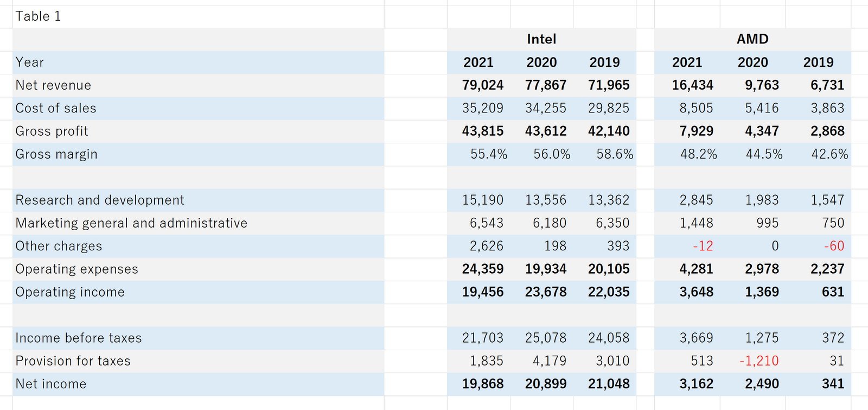The width and height of the screenshot is (868, 410).
Task: Select the "Other charges" row label
Action: coord(59,246)
